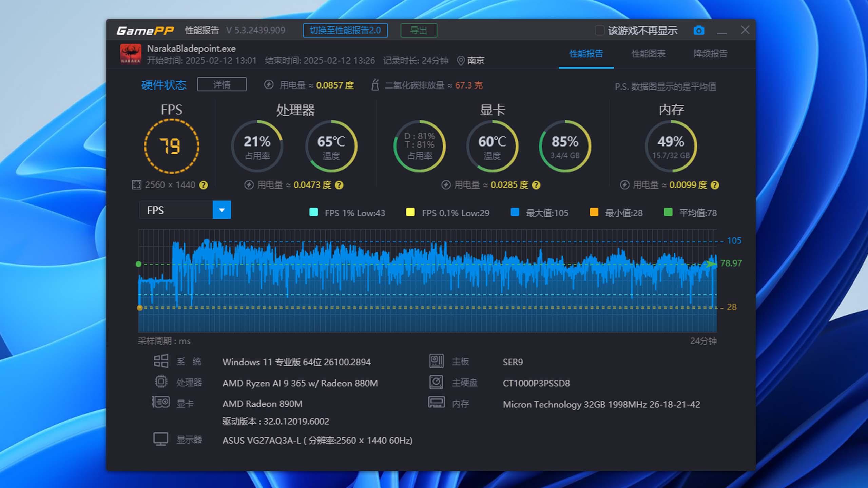The height and width of the screenshot is (488, 868).
Task: Click the green 平均值 legend swatch
Action: pyautogui.click(x=668, y=212)
